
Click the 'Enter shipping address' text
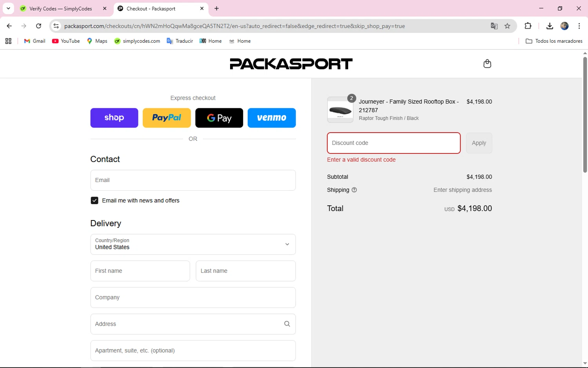click(463, 190)
